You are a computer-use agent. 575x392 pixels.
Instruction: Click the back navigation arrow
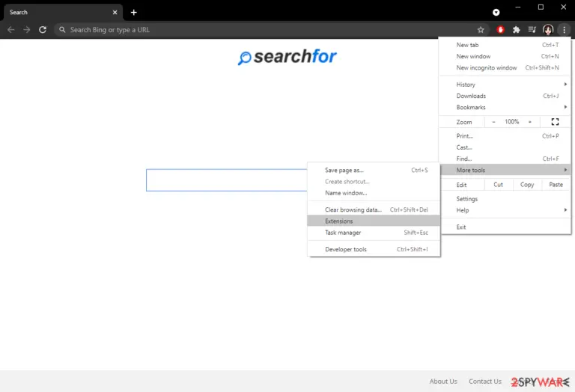tap(11, 30)
